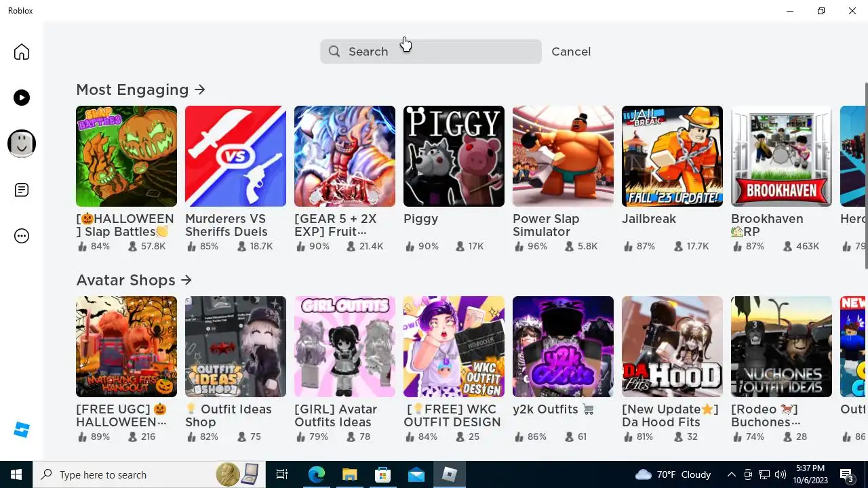Open the Brookhaven RP thumbnail
868x488 pixels.
tap(781, 156)
